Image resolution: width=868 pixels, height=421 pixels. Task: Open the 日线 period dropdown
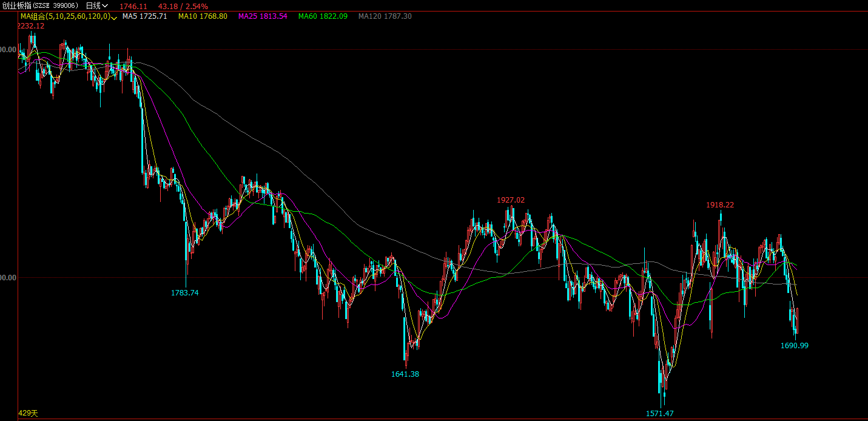(96, 5)
